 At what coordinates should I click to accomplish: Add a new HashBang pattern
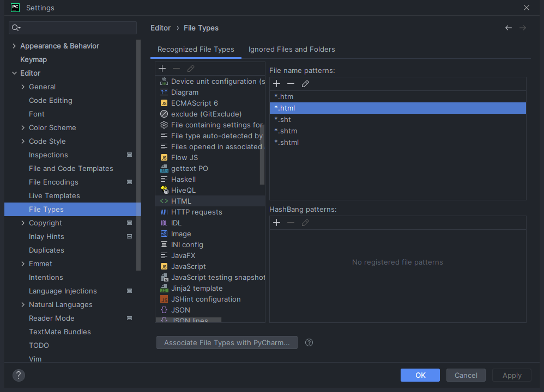[x=277, y=223]
